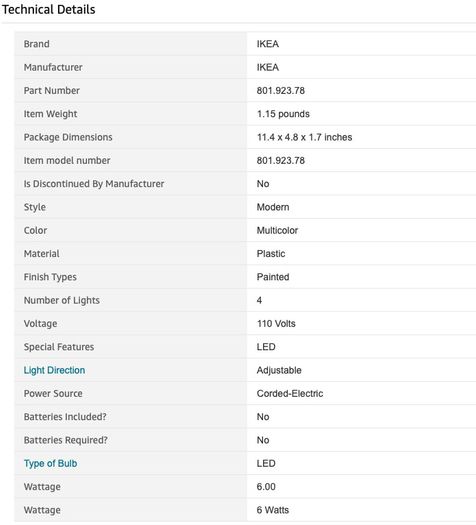Click the Color value Multicolor
Screen dimensions: 476x525
277,230
